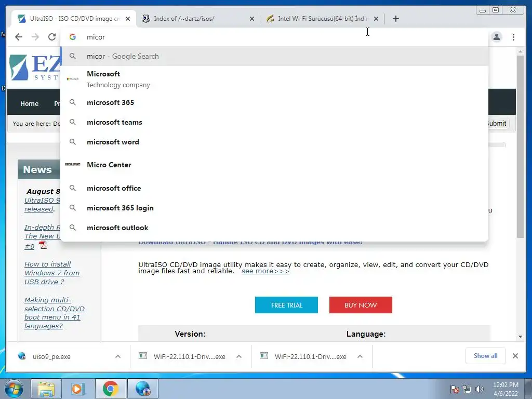
Task: Choose 'microsoft teams' suggestion
Action: (274, 122)
